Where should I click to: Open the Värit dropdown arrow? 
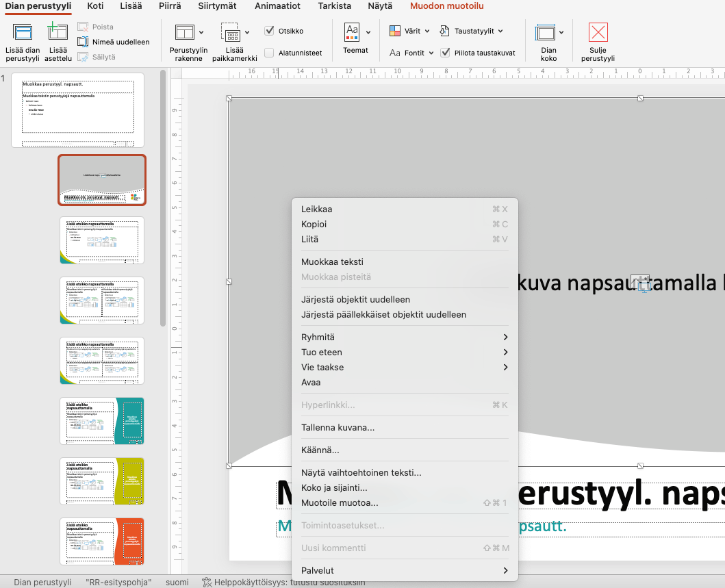(x=427, y=31)
